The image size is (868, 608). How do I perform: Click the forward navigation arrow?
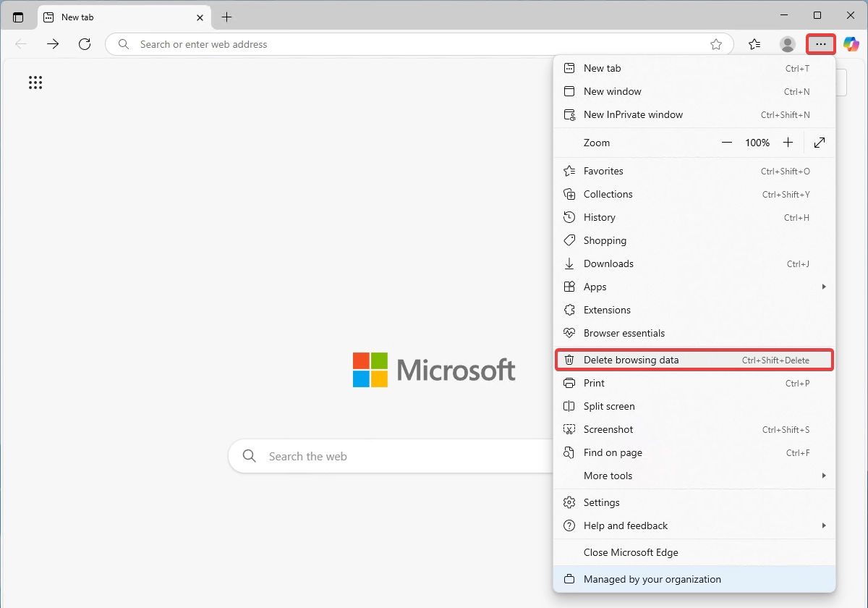[53, 44]
